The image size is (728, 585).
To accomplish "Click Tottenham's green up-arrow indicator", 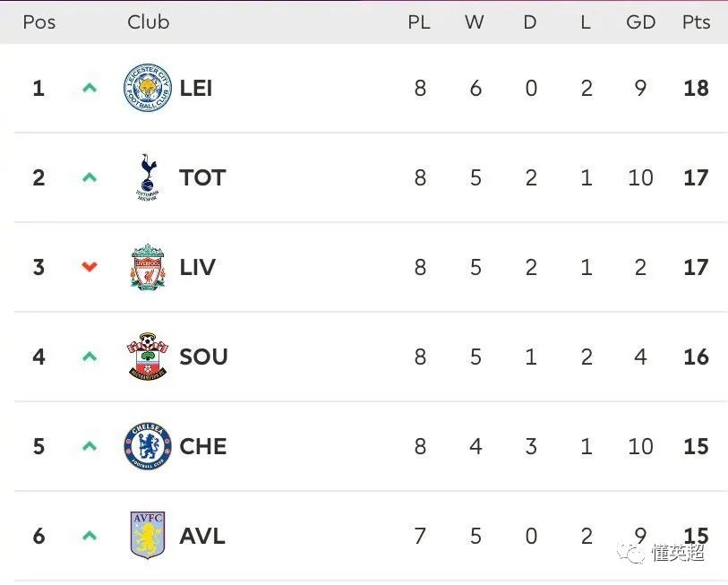I will [x=90, y=177].
